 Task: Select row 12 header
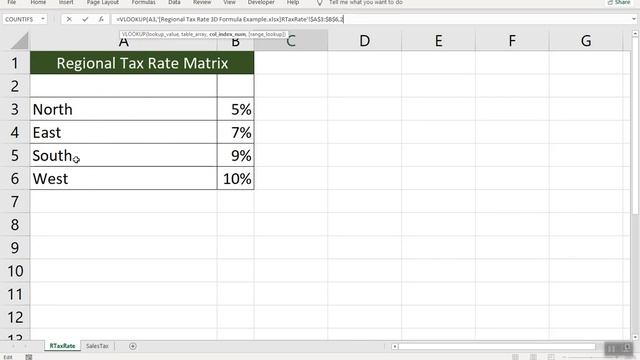[x=15, y=317]
